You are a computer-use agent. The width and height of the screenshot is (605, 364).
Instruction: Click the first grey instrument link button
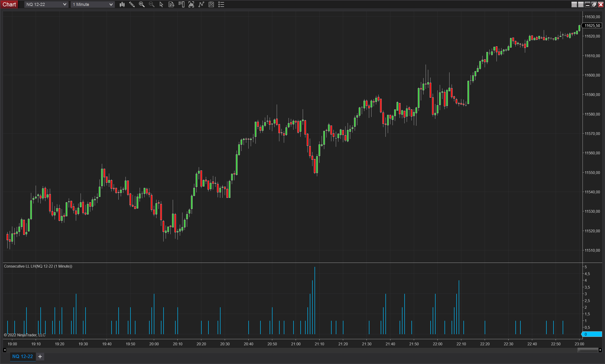click(x=574, y=4)
